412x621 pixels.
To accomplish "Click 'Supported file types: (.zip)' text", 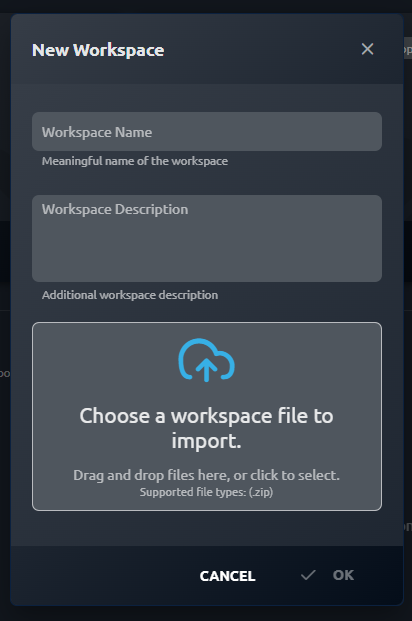I will pyautogui.click(x=206, y=492).
